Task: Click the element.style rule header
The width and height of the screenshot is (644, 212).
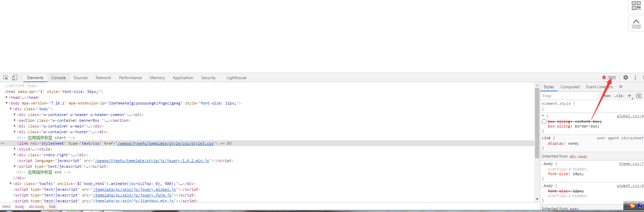Action: [x=558, y=103]
